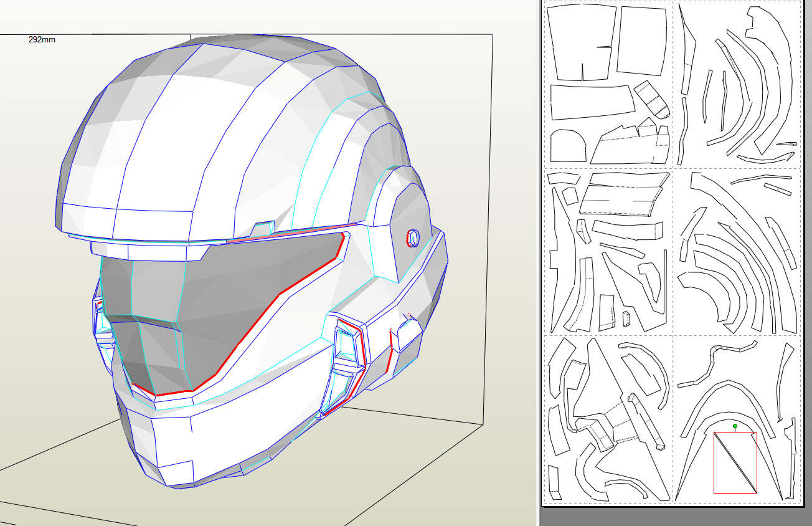Select the helmet's circular ear disc in 3D view

(x=413, y=237)
